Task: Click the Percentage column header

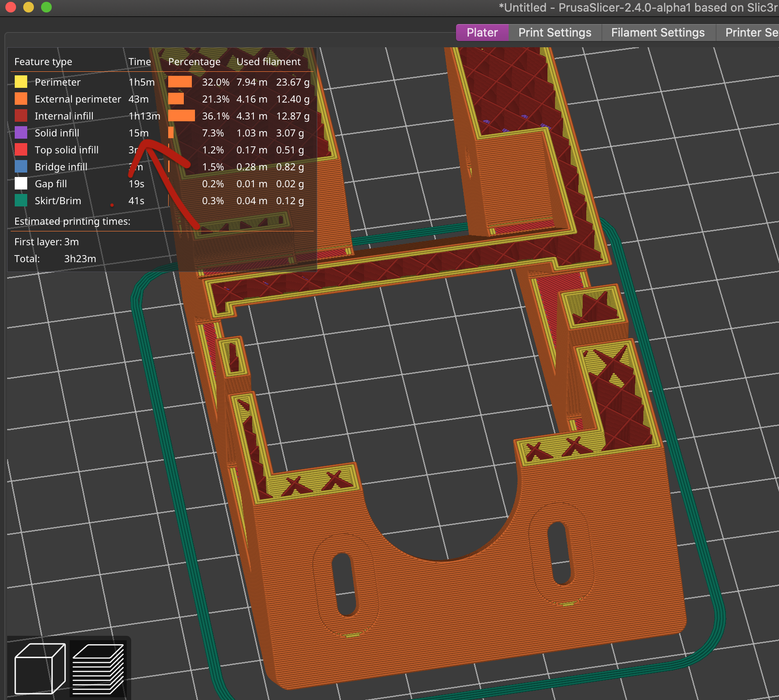Action: click(x=194, y=62)
